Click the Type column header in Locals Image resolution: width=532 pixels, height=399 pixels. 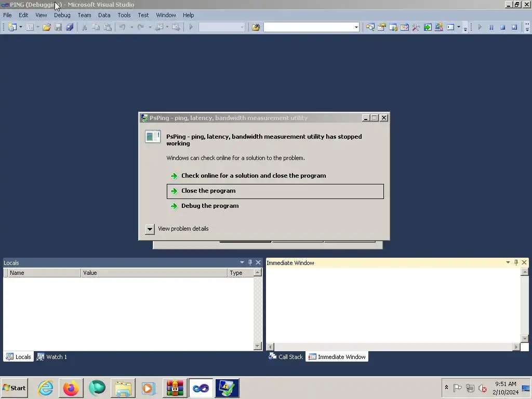pos(241,273)
